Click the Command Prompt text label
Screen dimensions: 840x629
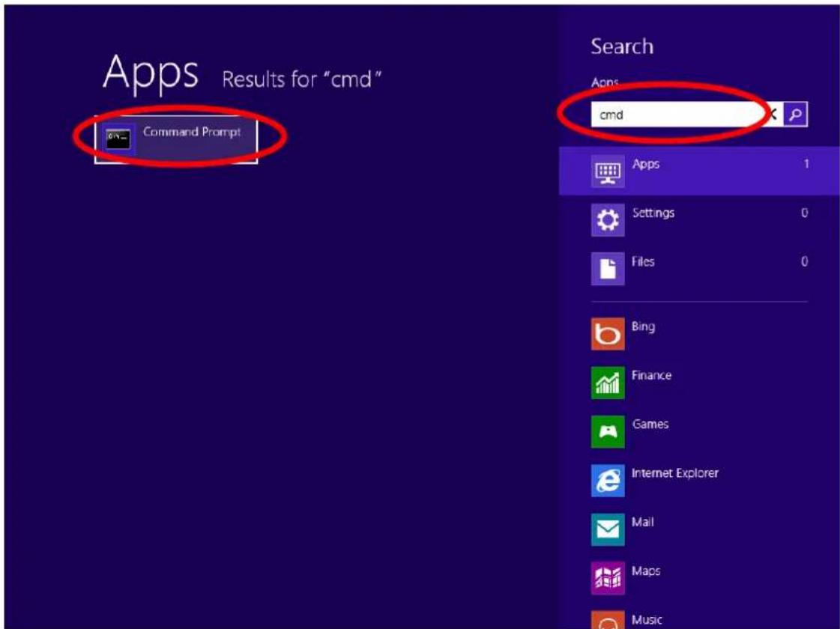[x=192, y=132]
